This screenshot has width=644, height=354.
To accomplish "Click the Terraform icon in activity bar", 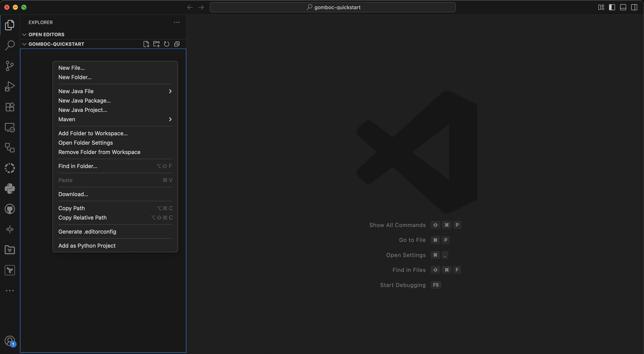I will [10, 270].
